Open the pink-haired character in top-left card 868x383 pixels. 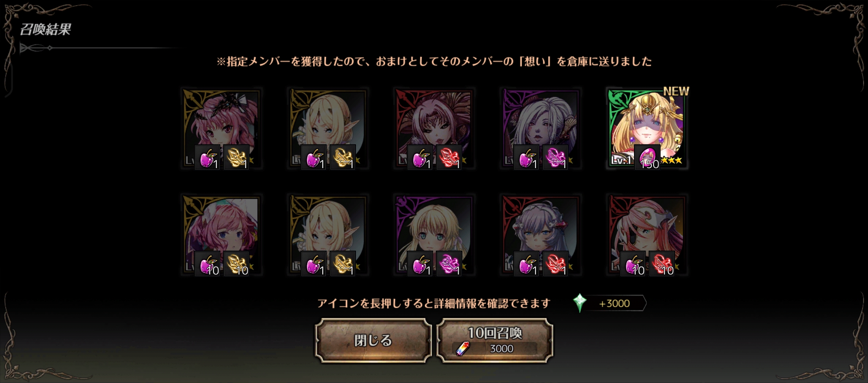click(222, 128)
